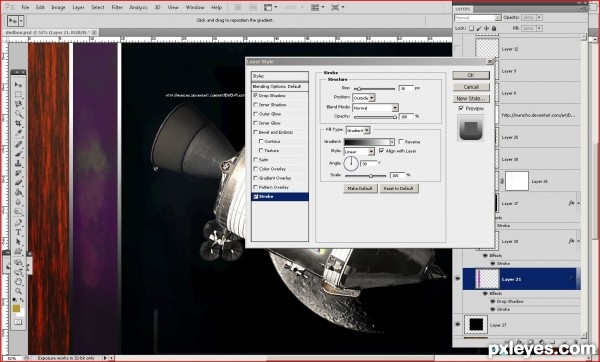Select the Eraser tool
Image resolution: width=600 pixels, height=362 pixels.
coord(18,183)
